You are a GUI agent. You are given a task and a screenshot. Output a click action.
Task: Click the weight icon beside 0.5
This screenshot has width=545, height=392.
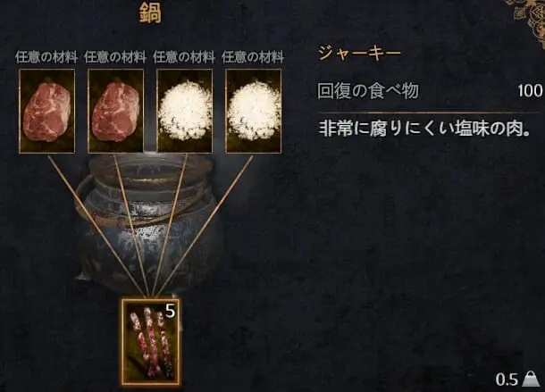pyautogui.click(x=531, y=379)
